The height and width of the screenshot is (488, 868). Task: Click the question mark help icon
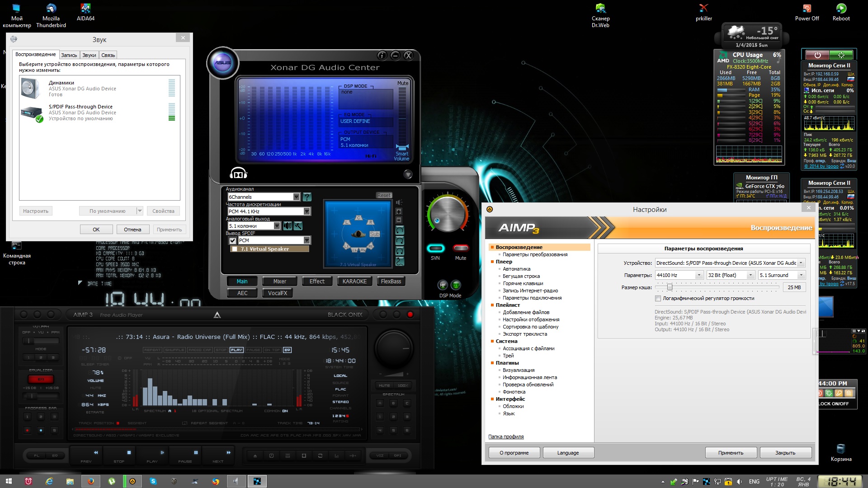pos(307,197)
